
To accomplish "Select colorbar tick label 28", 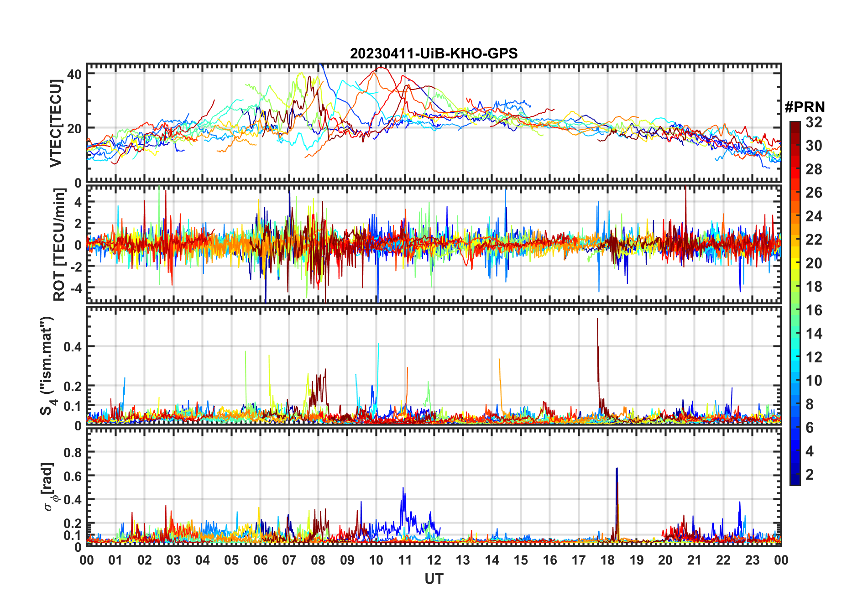I will 814,169.
